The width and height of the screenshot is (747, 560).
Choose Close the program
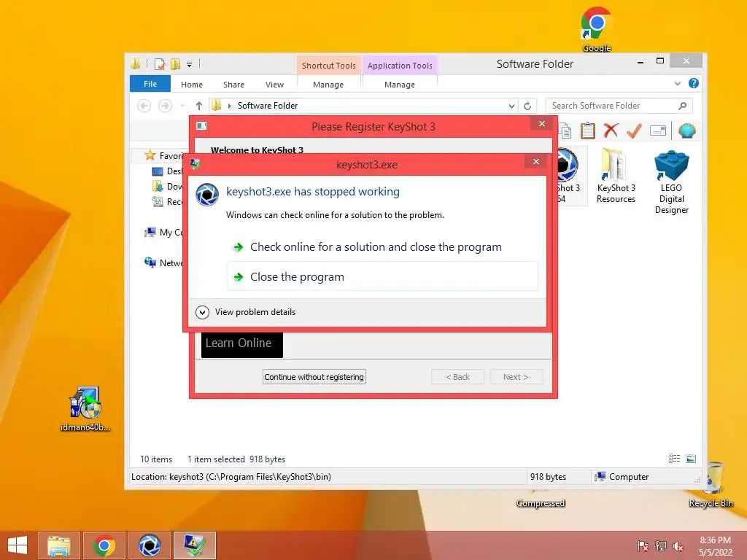pos(382,276)
